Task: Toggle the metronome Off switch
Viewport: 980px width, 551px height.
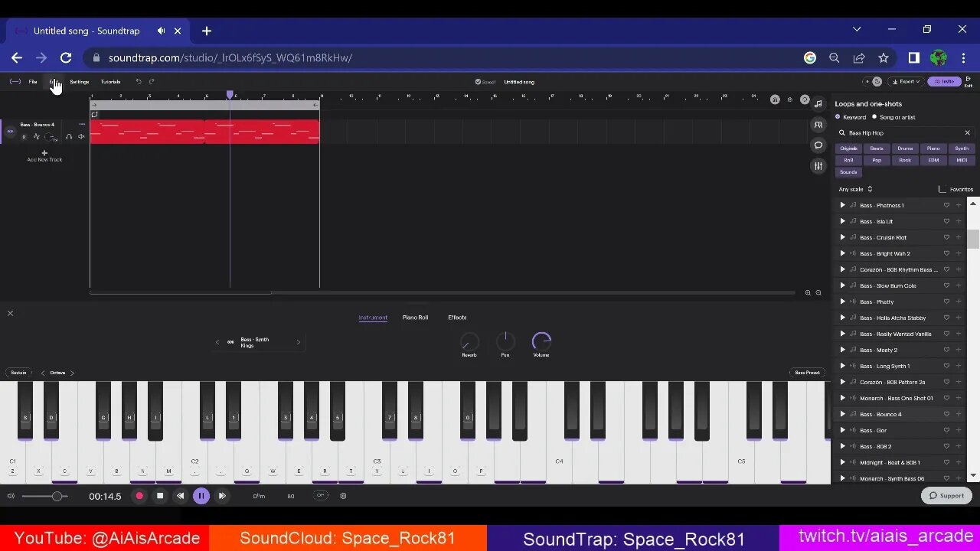Action: (x=321, y=496)
